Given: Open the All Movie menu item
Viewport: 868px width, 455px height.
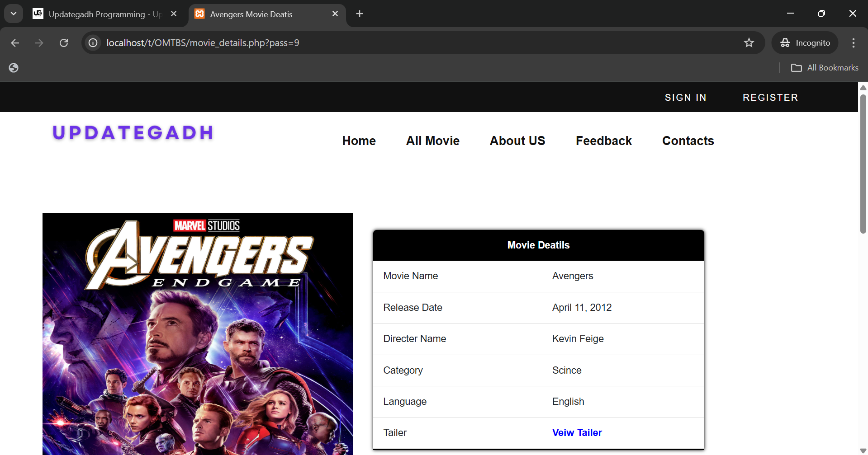Looking at the screenshot, I should (433, 141).
